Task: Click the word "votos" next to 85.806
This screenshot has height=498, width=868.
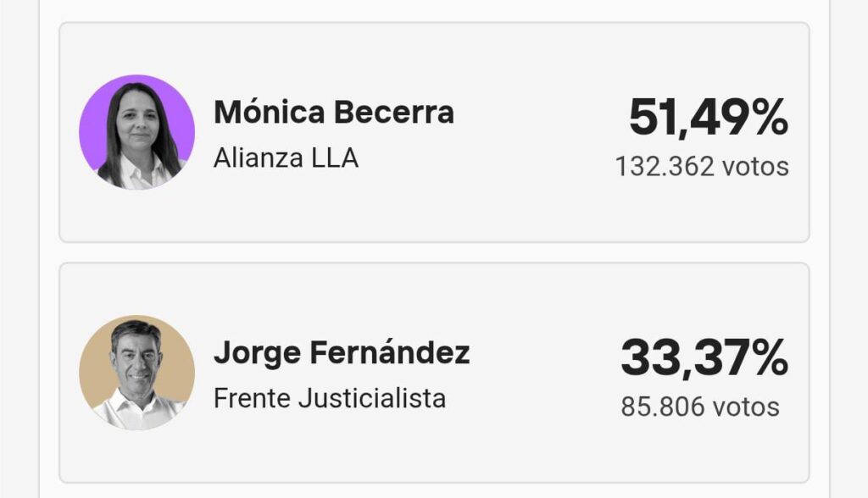Action: pos(746,407)
